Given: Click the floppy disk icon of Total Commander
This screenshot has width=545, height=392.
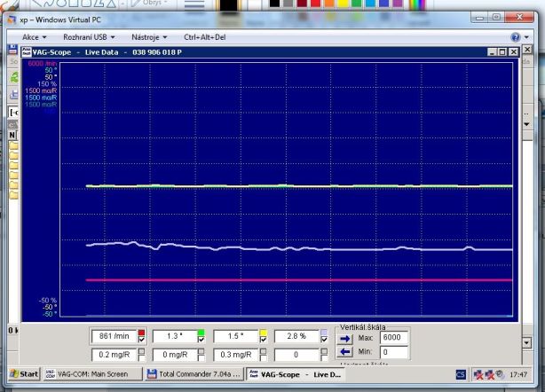Looking at the screenshot, I should click(12, 50).
